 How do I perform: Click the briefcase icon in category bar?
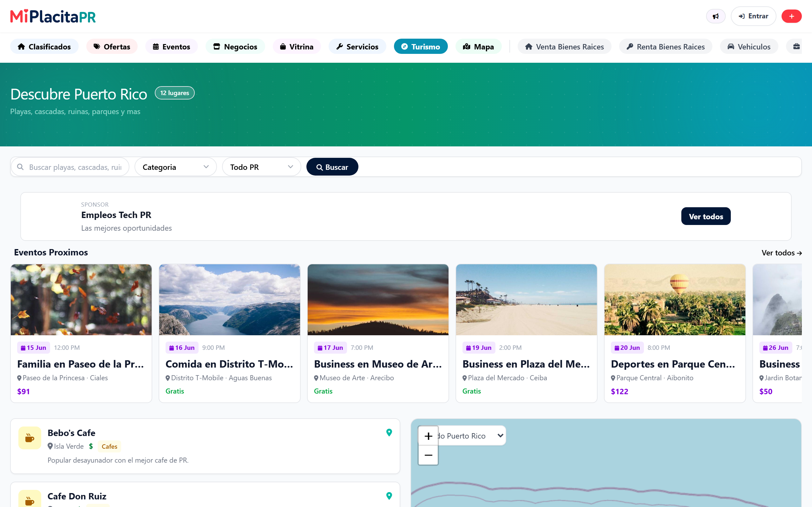(796, 47)
